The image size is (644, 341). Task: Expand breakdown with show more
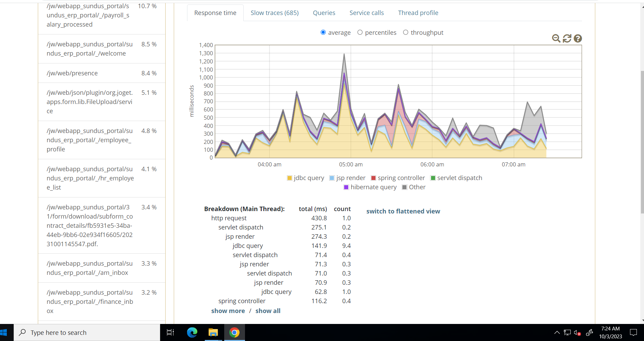click(x=228, y=311)
